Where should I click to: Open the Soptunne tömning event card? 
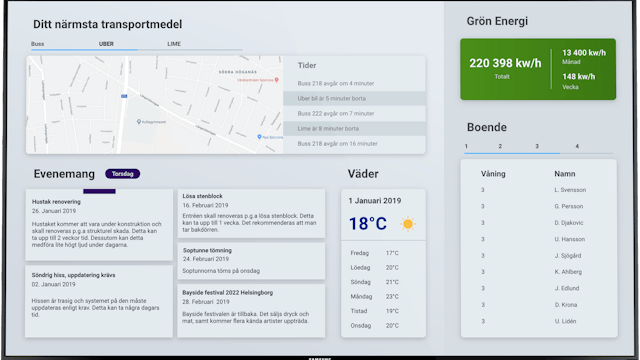(x=251, y=261)
